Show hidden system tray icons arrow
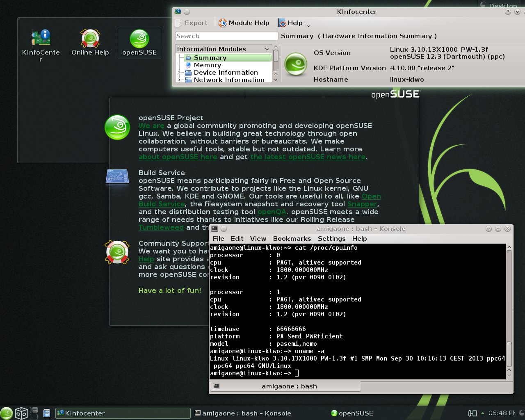 [x=482, y=413]
